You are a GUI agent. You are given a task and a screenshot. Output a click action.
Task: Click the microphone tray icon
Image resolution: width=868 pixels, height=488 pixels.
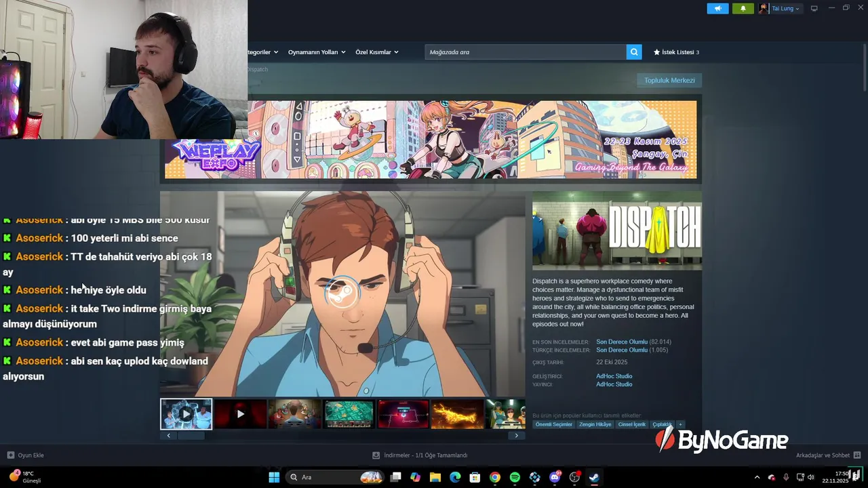pos(786,477)
